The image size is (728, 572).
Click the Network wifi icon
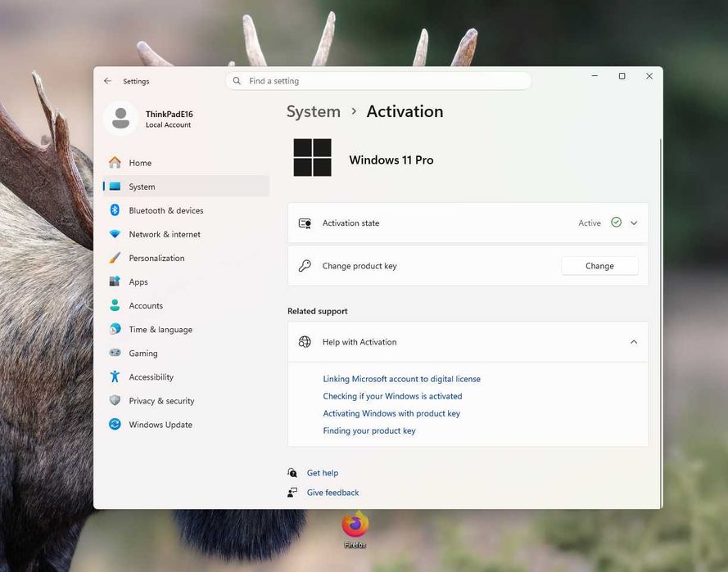point(115,234)
